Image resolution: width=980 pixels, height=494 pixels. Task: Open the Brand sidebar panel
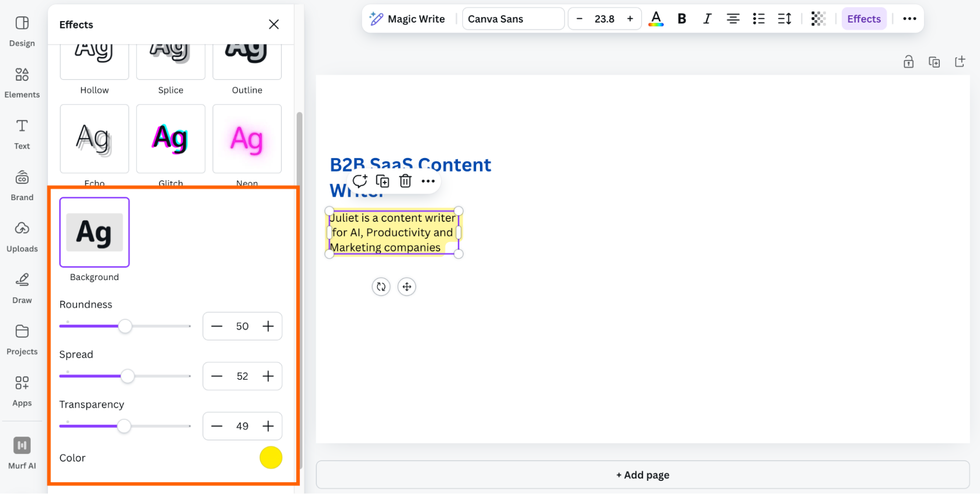tap(22, 186)
